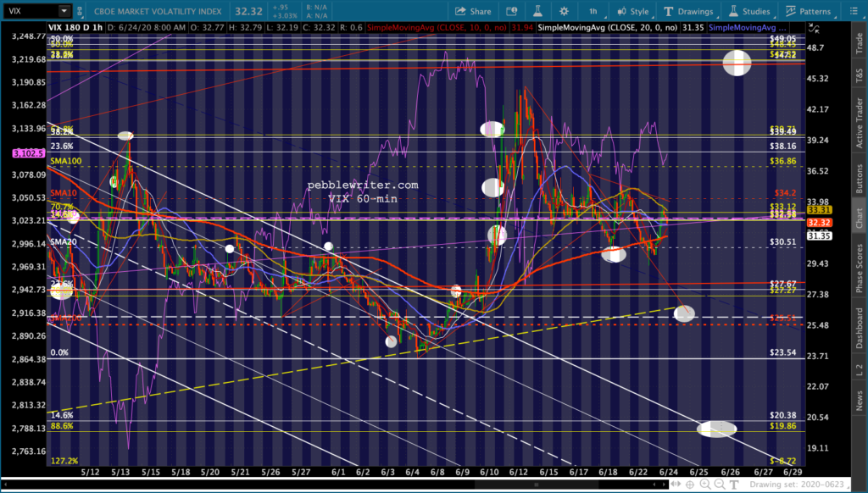Open the L 2 sidebar tab
The height and width of the screenshot is (493, 868).
click(860, 370)
